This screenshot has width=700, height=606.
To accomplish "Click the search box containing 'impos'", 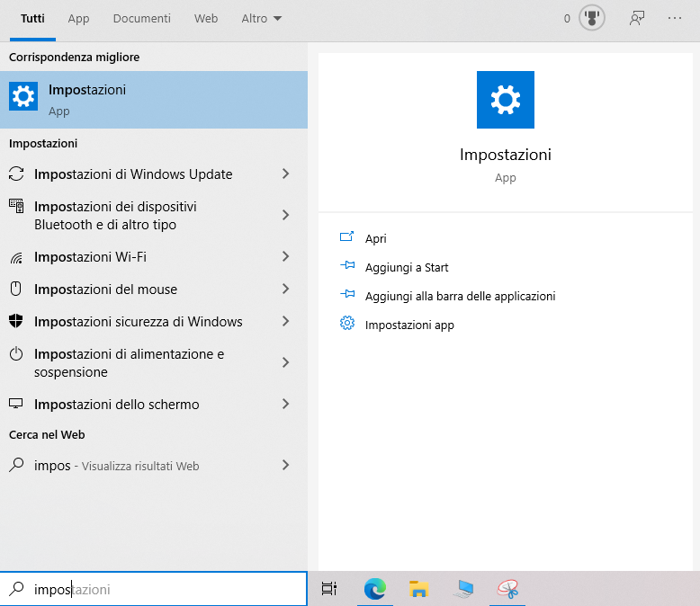I will click(x=162, y=589).
